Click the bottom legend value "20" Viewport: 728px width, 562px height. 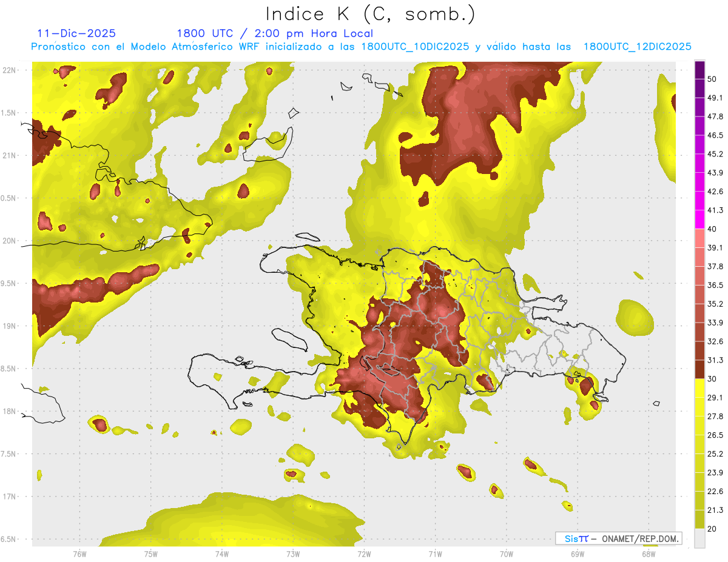coord(713,529)
